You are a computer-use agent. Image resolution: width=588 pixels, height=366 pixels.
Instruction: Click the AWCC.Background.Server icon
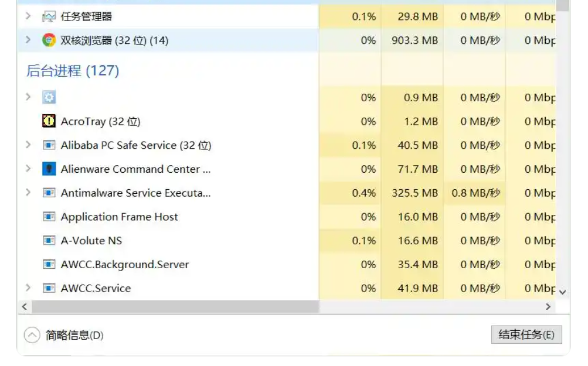click(49, 265)
